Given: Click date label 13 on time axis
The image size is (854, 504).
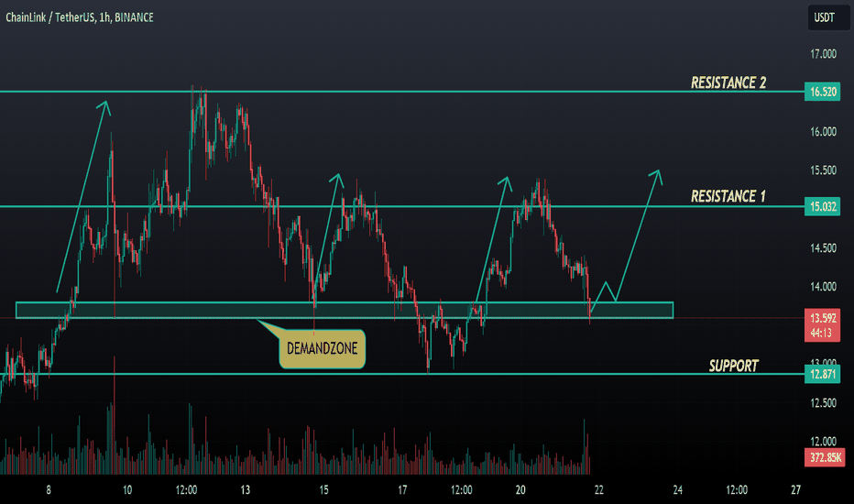Looking at the screenshot, I should click(x=245, y=490).
